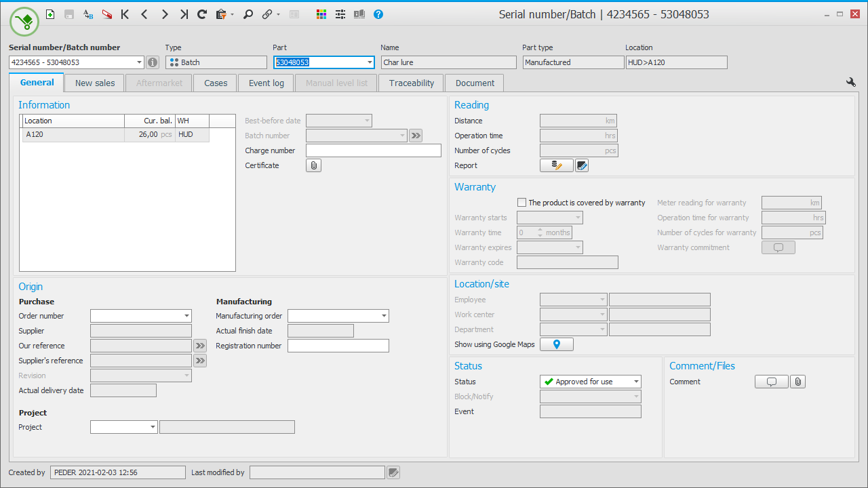Open the magnifier search tool
This screenshot has width=868, height=488.
coord(248,14)
